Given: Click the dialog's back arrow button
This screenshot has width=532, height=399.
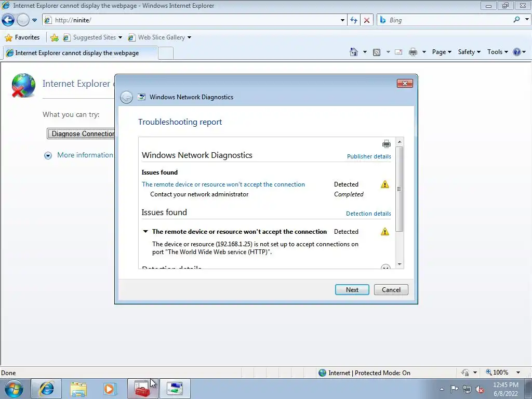Looking at the screenshot, I should tap(127, 97).
